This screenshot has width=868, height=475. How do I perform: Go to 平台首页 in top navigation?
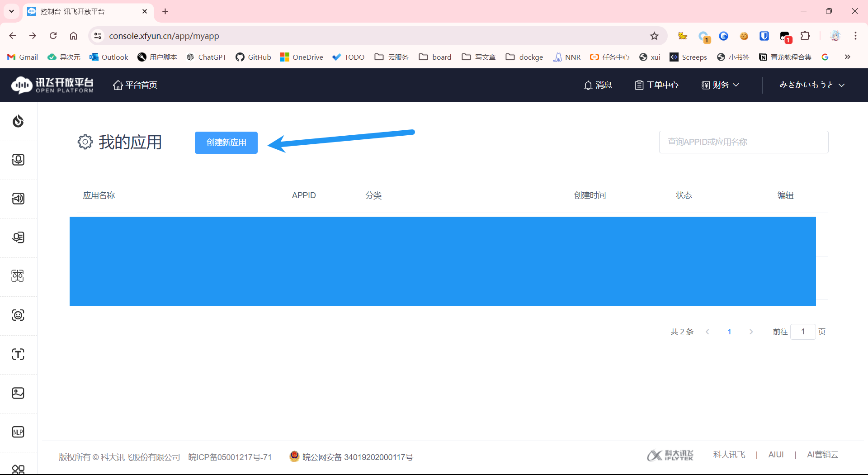click(135, 85)
